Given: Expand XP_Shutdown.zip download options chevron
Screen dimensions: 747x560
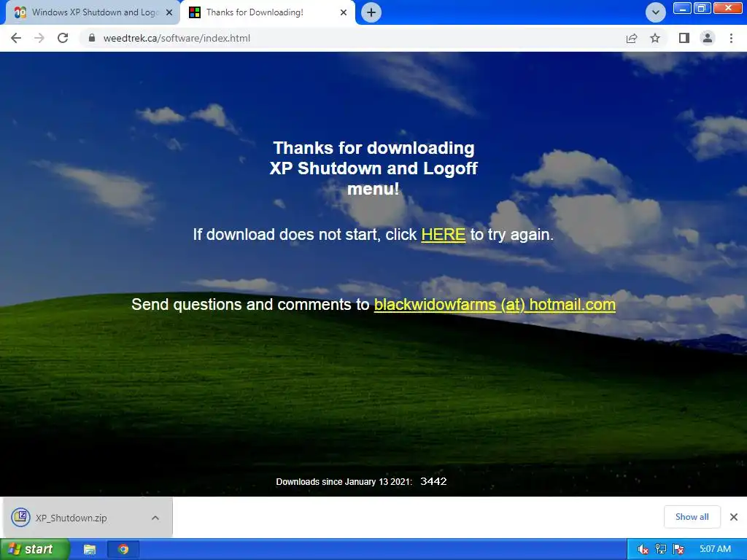Looking at the screenshot, I should (155, 518).
